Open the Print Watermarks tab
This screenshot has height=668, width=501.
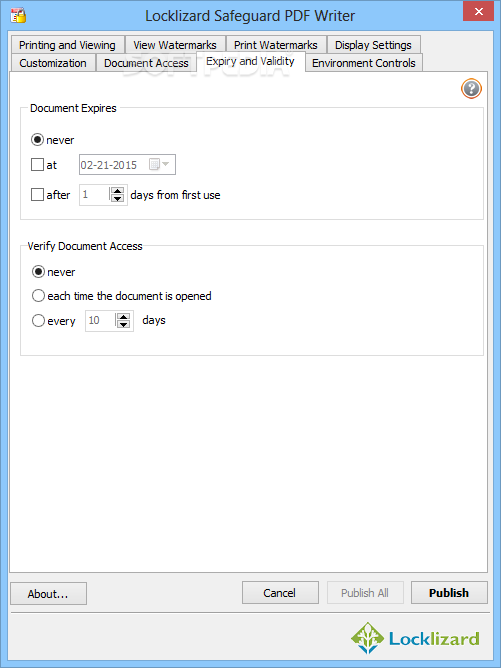pos(276,45)
